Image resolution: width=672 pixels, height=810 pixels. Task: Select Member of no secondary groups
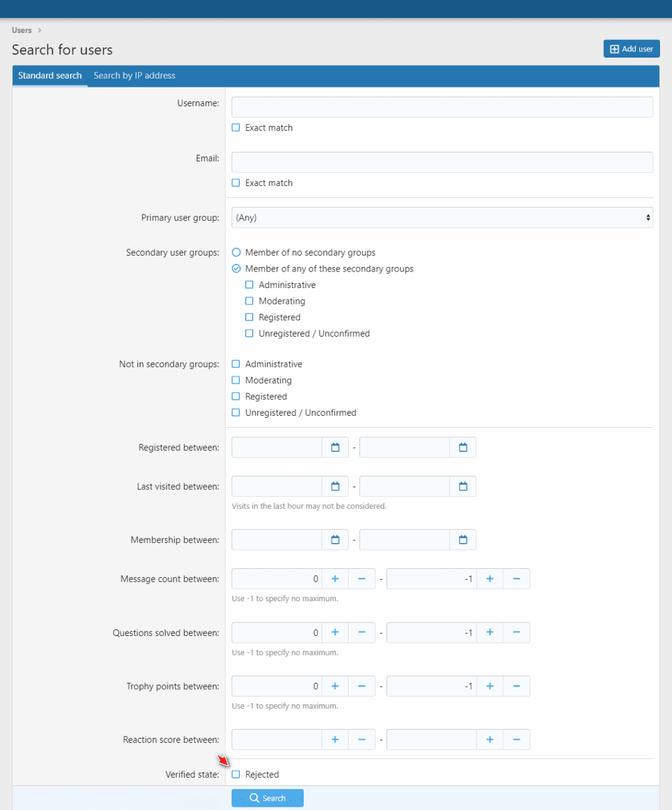(237, 252)
